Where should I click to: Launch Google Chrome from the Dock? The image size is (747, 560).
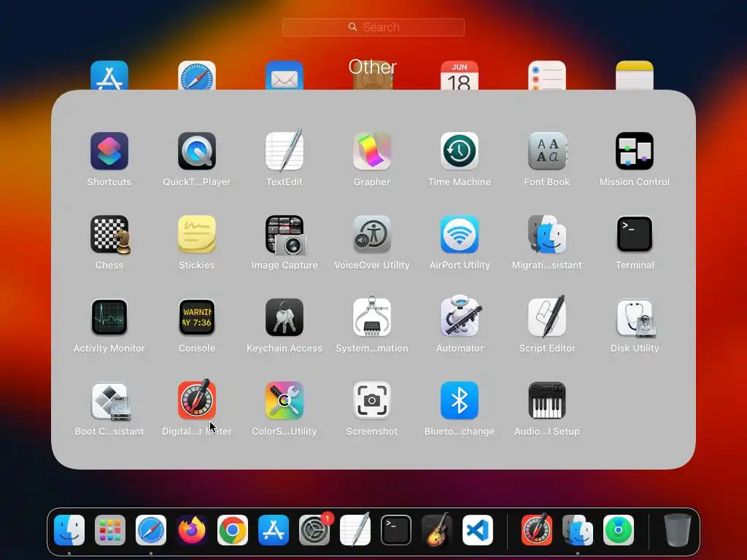(233, 530)
